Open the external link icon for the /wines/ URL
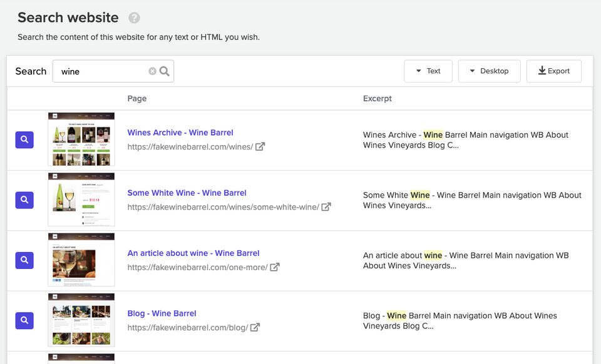 pyautogui.click(x=260, y=146)
